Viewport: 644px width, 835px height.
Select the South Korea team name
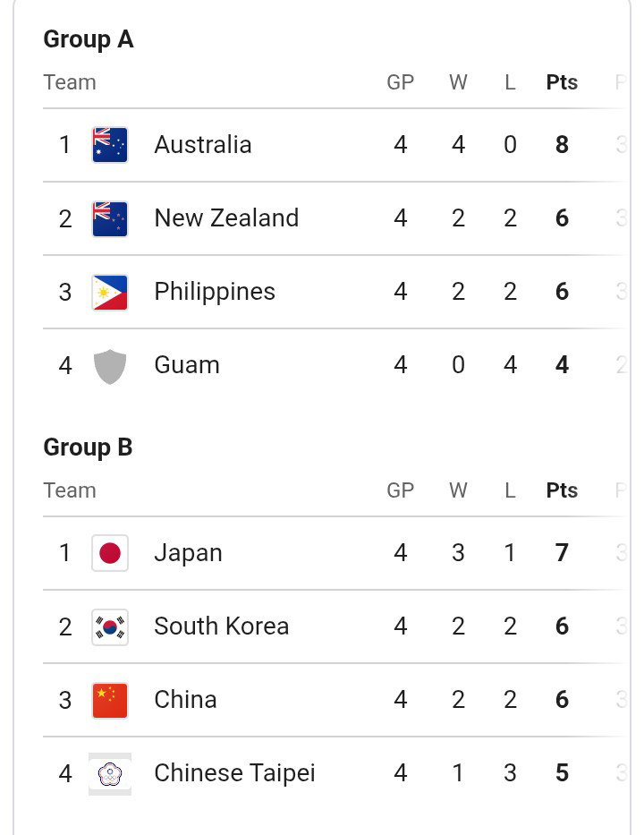click(222, 626)
